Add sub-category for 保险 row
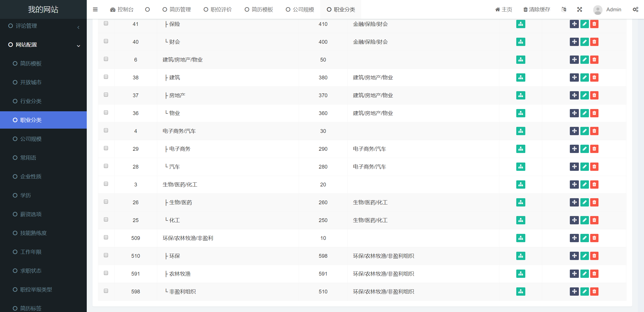644x312 pixels. pos(521,24)
